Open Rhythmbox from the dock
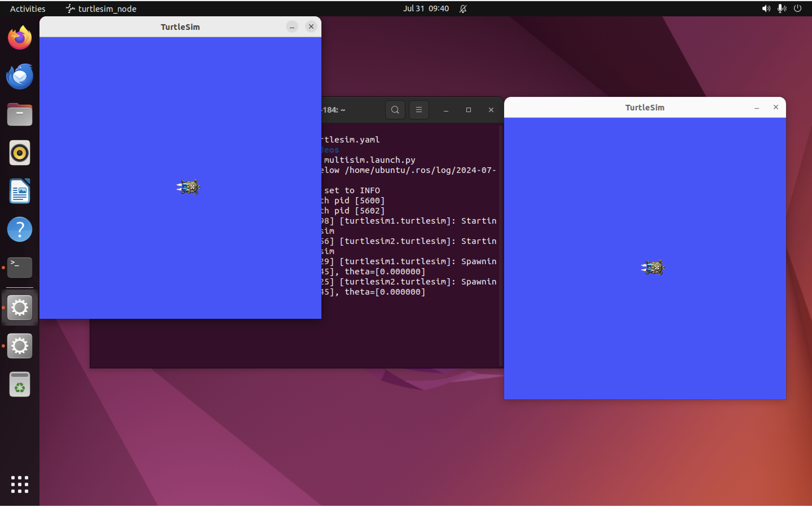This screenshot has width=812, height=507. 19,153
